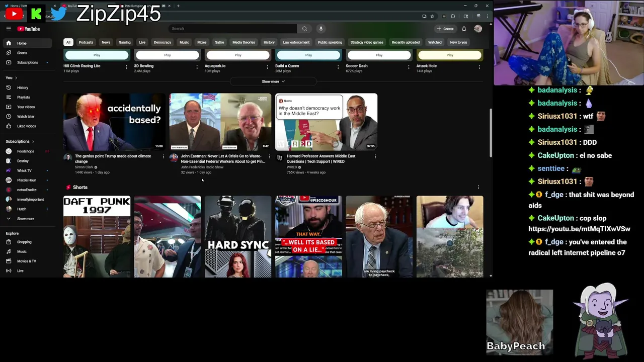Select the Law enforcement filter chip

[296, 42]
